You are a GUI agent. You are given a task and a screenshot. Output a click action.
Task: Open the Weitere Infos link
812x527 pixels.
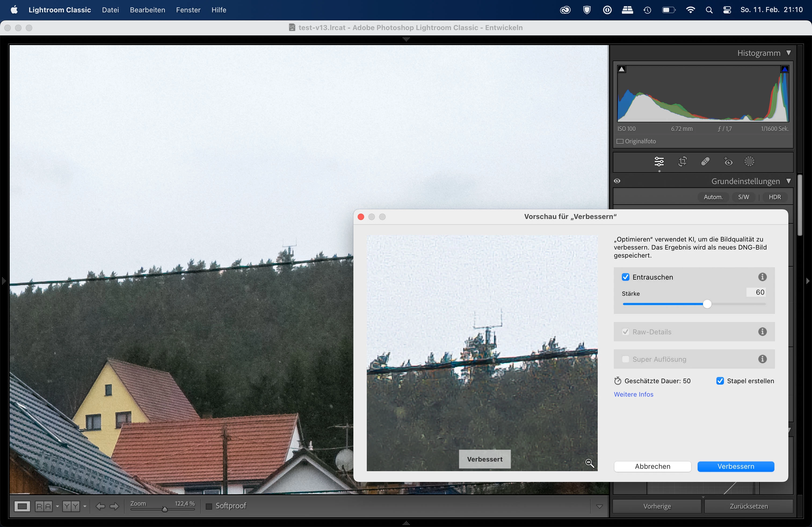point(633,394)
